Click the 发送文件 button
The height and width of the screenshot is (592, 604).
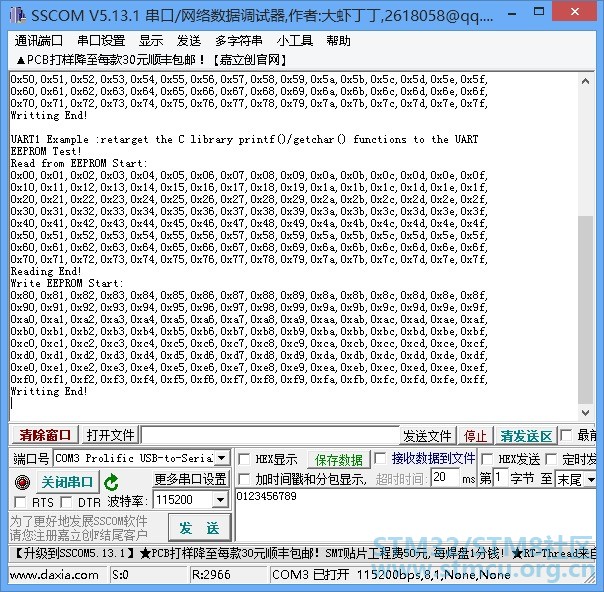point(427,436)
